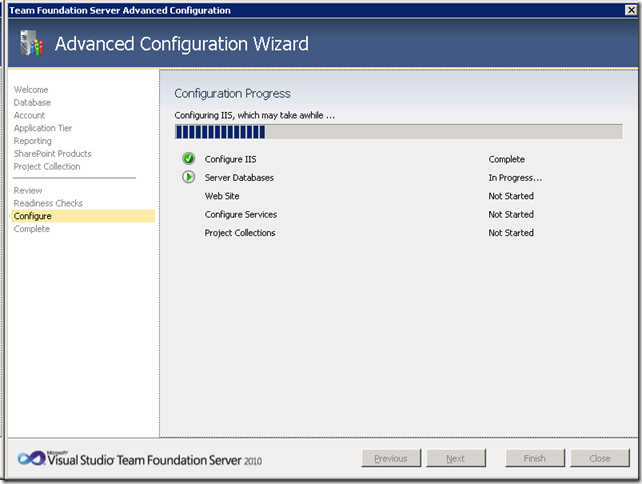Viewport: 642px width, 484px height.
Task: Select the highlighted Configure step
Action: coord(32,216)
